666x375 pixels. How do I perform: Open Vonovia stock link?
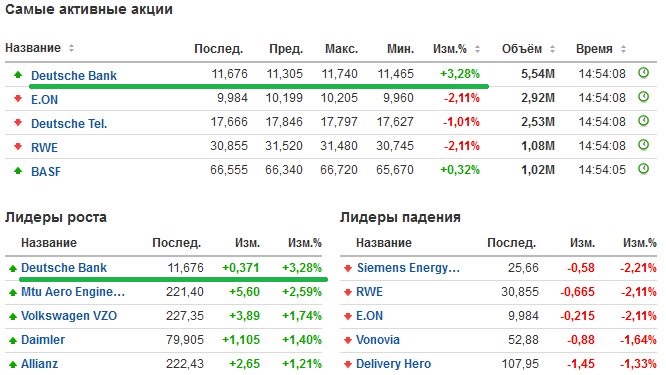click(378, 340)
